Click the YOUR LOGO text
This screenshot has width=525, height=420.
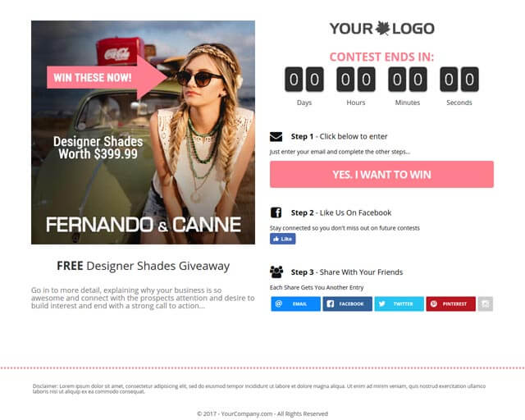381,29
